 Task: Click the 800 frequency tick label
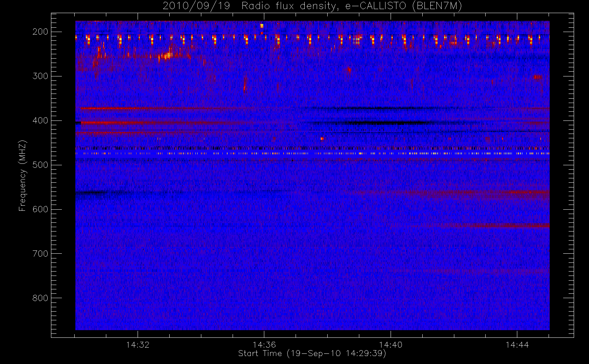pos(40,298)
